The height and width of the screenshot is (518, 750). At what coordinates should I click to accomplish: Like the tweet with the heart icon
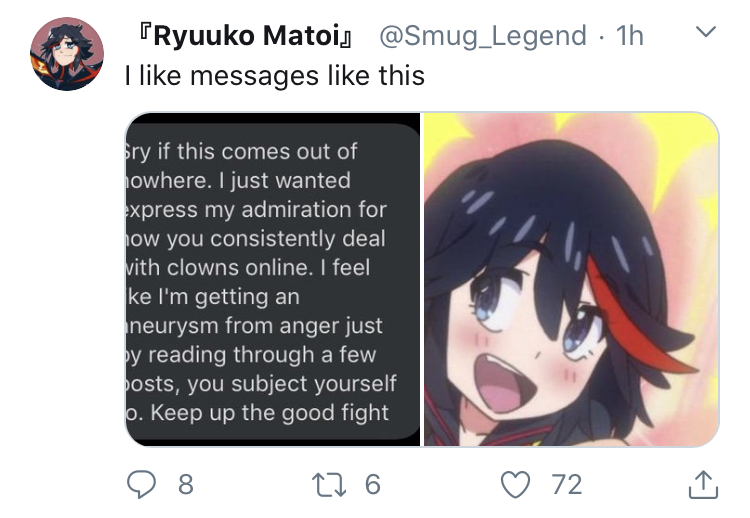pyautogui.click(x=515, y=484)
